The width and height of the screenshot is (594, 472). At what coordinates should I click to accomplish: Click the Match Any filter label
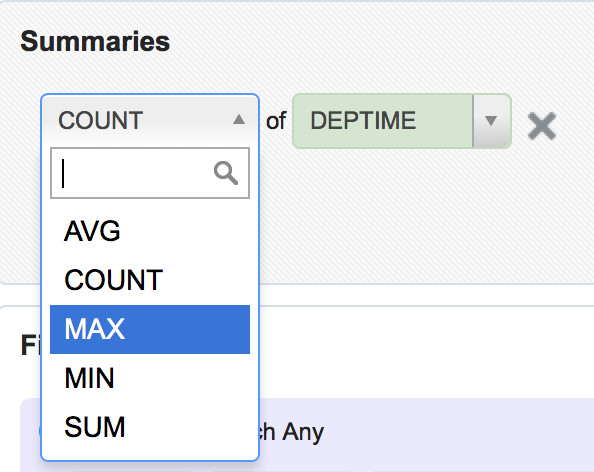click(x=292, y=432)
